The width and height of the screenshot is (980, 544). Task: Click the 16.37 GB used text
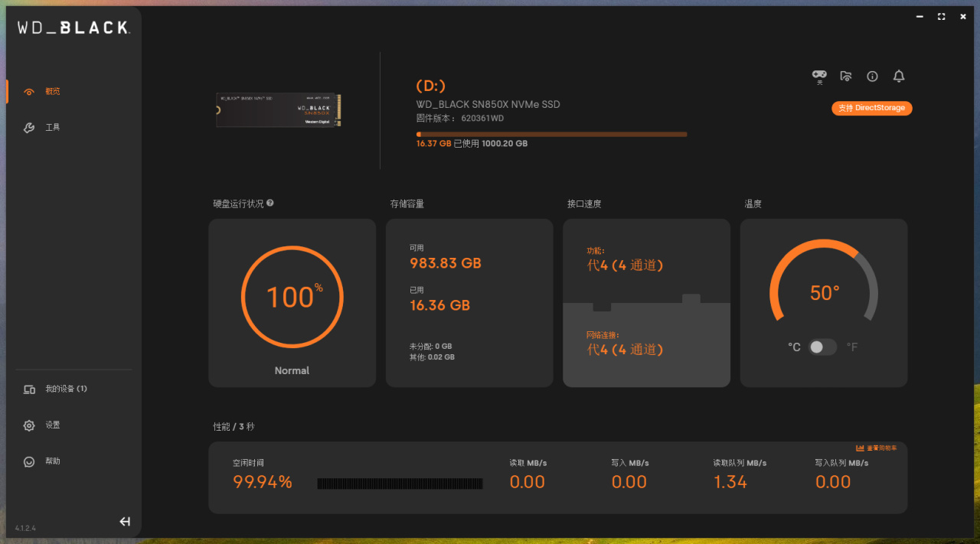433,144
